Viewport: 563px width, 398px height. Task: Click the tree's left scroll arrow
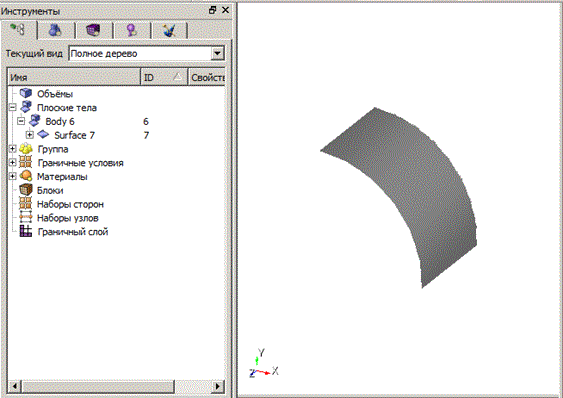[15, 387]
